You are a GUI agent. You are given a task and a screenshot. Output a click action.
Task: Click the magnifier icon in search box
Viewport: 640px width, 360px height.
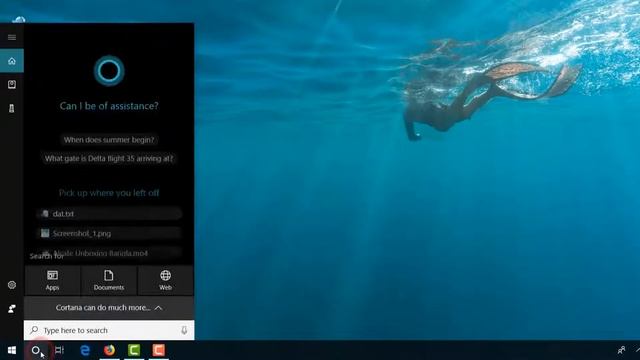click(x=34, y=330)
